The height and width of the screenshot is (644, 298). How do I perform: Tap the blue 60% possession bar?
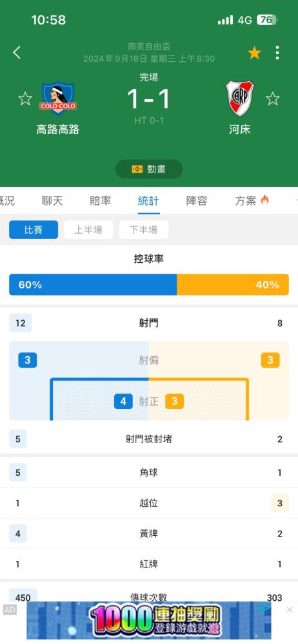pos(93,285)
